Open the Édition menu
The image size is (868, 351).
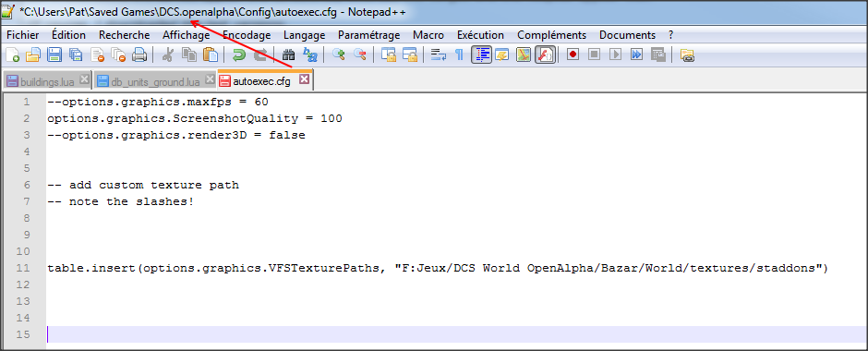coord(68,35)
